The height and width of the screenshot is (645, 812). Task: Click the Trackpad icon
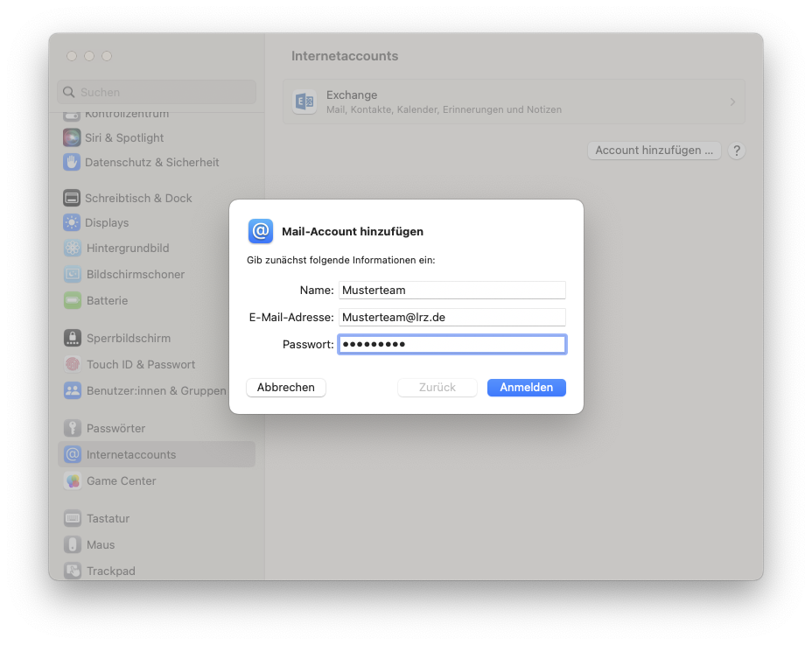(x=72, y=571)
